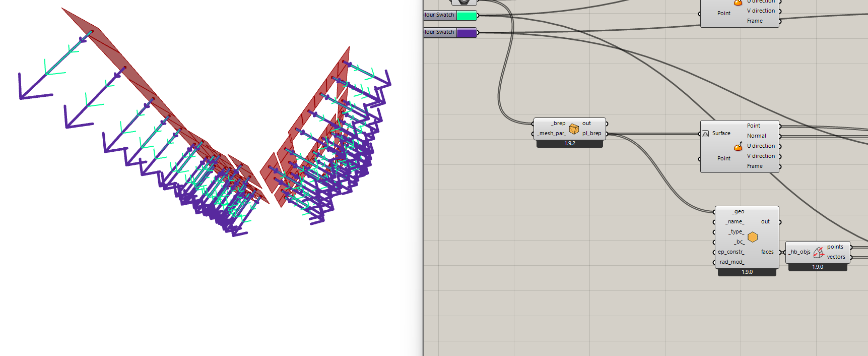Select the _mesh_par_ input parameter
The height and width of the screenshot is (356, 868).
[552, 134]
